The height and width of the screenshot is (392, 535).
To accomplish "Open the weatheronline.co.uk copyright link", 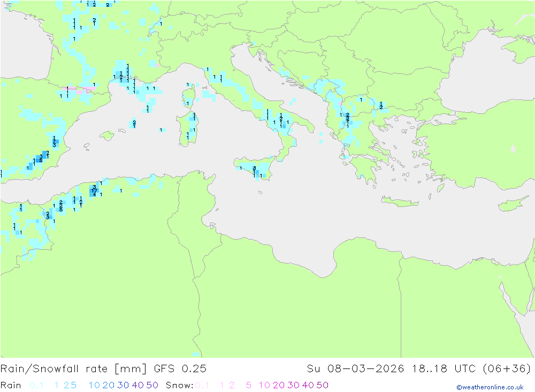I will (490, 387).
